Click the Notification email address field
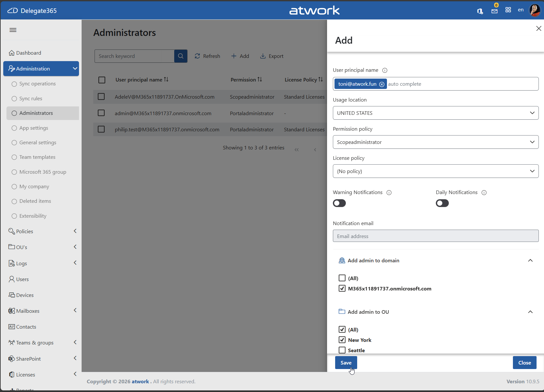544x392 pixels. (x=436, y=236)
